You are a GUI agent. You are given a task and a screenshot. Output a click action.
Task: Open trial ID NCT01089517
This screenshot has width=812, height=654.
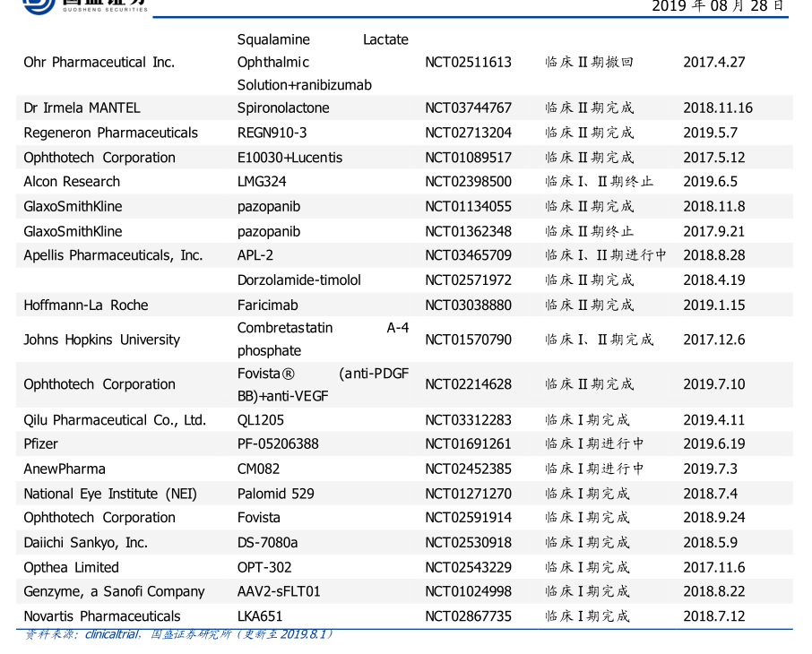point(468,158)
